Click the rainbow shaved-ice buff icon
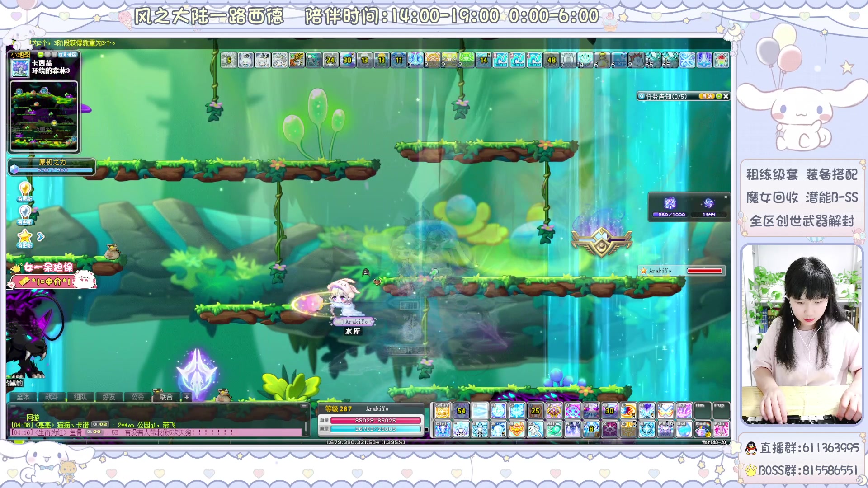This screenshot has height=488, width=868. click(721, 60)
